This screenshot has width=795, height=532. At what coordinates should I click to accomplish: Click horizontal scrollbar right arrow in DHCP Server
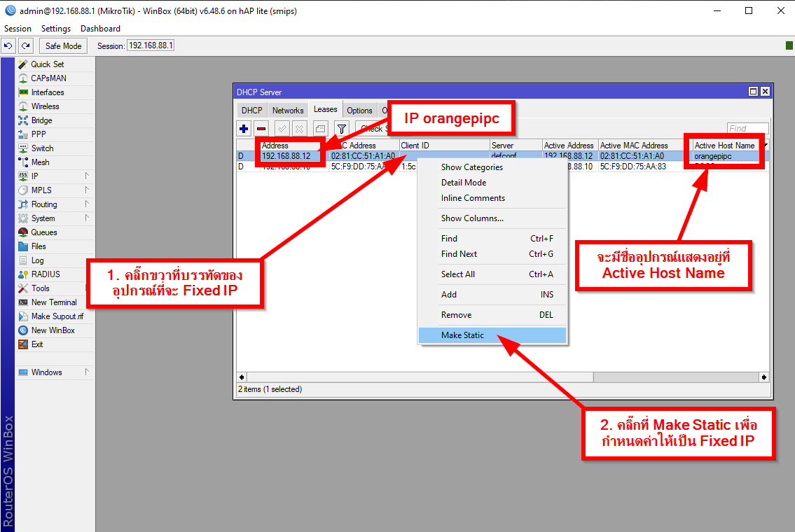point(764,377)
